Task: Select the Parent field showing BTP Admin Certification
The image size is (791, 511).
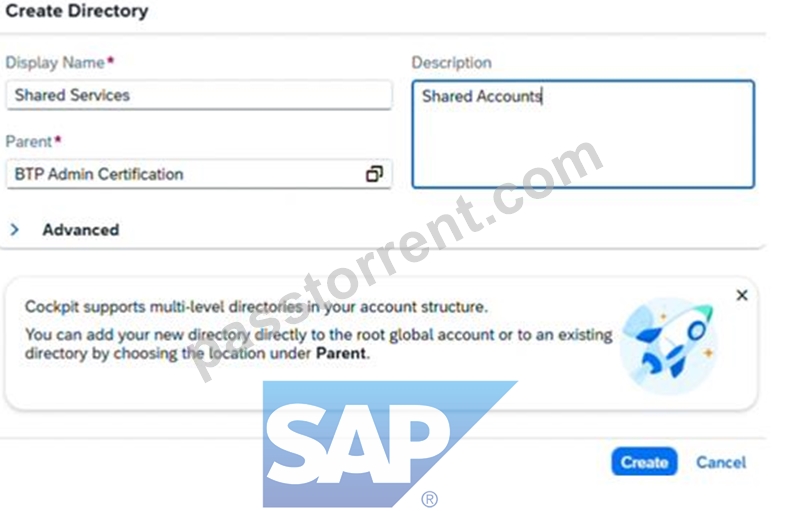Action: coord(199,174)
